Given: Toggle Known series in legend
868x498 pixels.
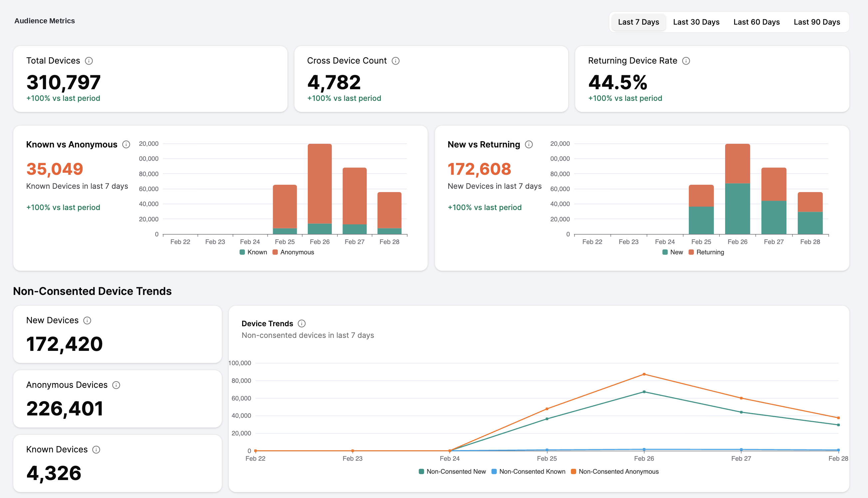Looking at the screenshot, I should 253,252.
